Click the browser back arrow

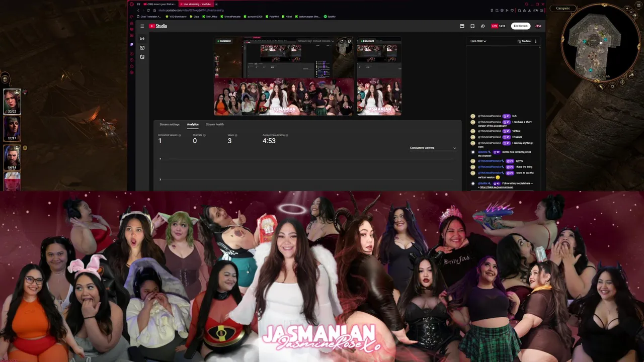click(x=138, y=10)
